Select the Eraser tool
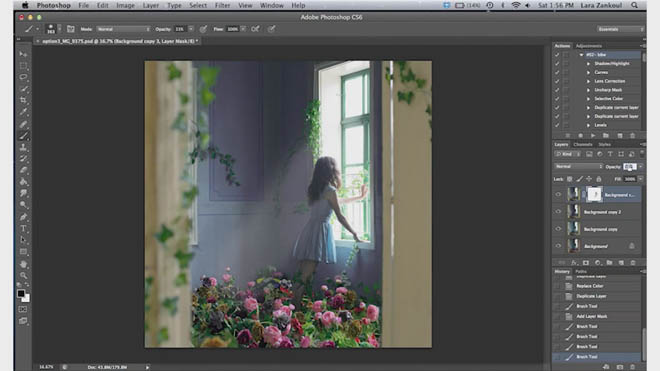This screenshot has height=371, width=660. [23, 170]
